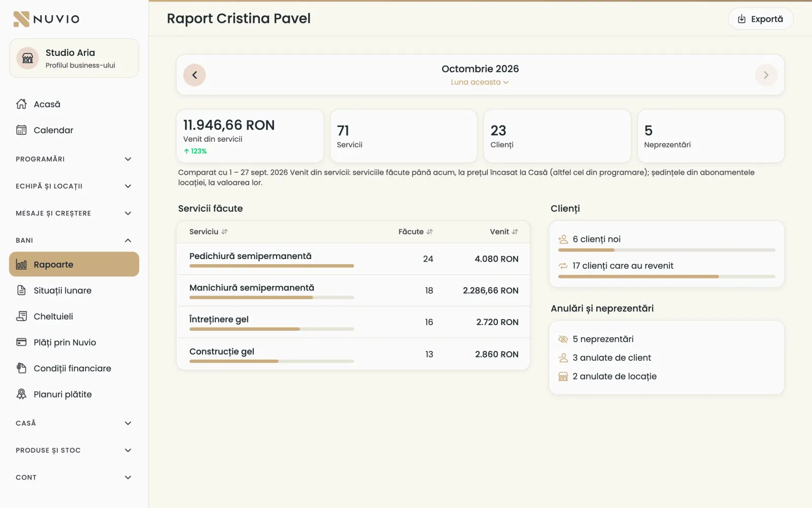
Task: Click Pedichiură semipermanentă progress bar
Action: tap(272, 266)
